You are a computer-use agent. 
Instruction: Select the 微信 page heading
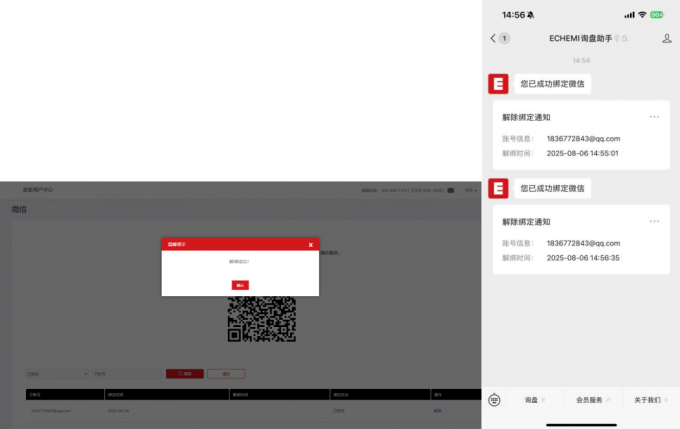pos(19,210)
